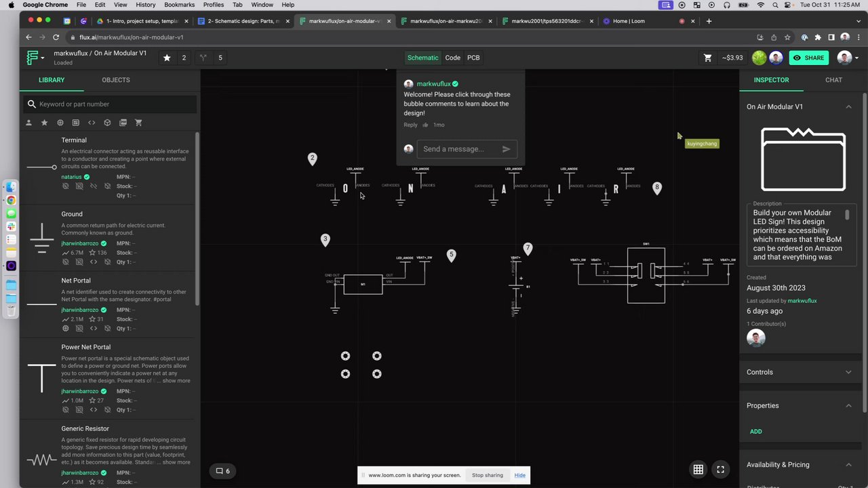Open a new Chrome tab with plus
This screenshot has height=488, width=868.
tap(709, 21)
